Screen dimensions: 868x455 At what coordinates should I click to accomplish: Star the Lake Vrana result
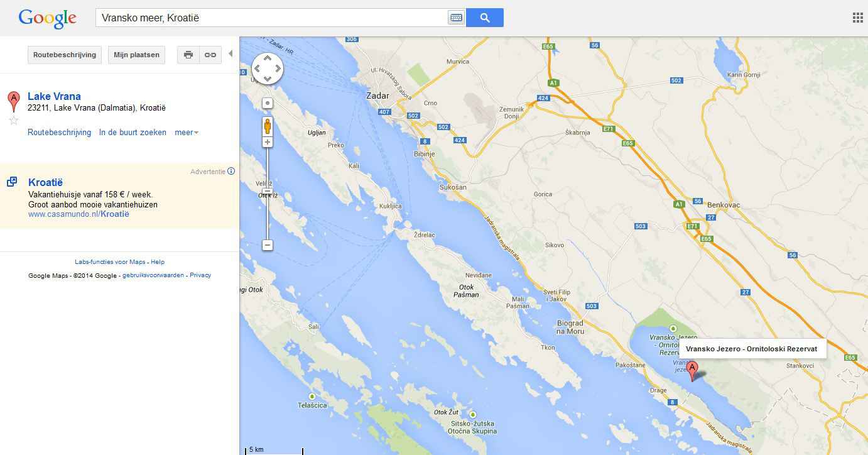click(13, 120)
